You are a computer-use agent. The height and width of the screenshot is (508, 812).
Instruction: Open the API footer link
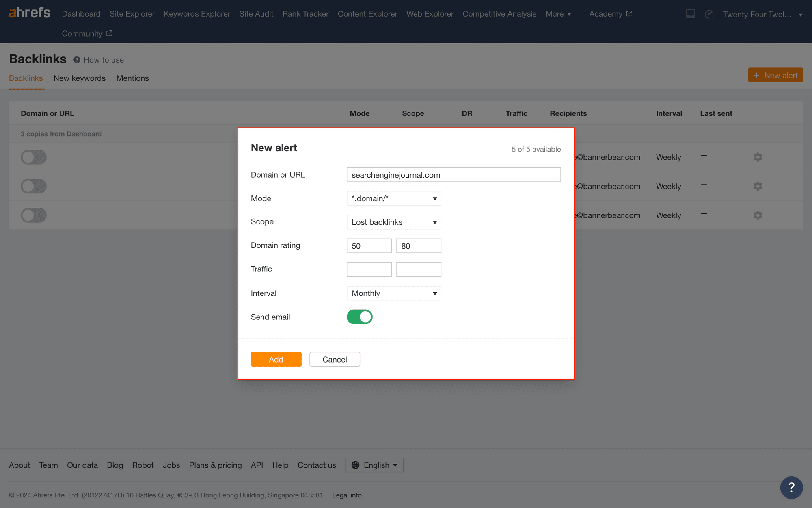257,465
